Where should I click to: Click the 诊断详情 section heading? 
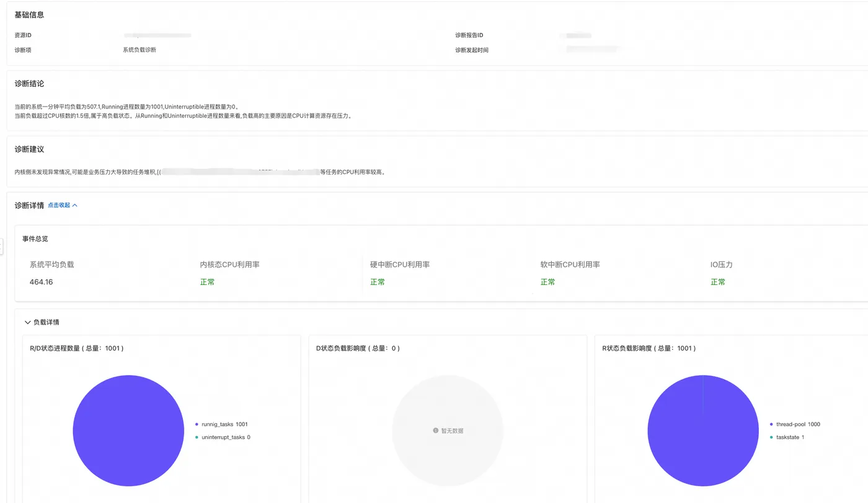pos(29,205)
